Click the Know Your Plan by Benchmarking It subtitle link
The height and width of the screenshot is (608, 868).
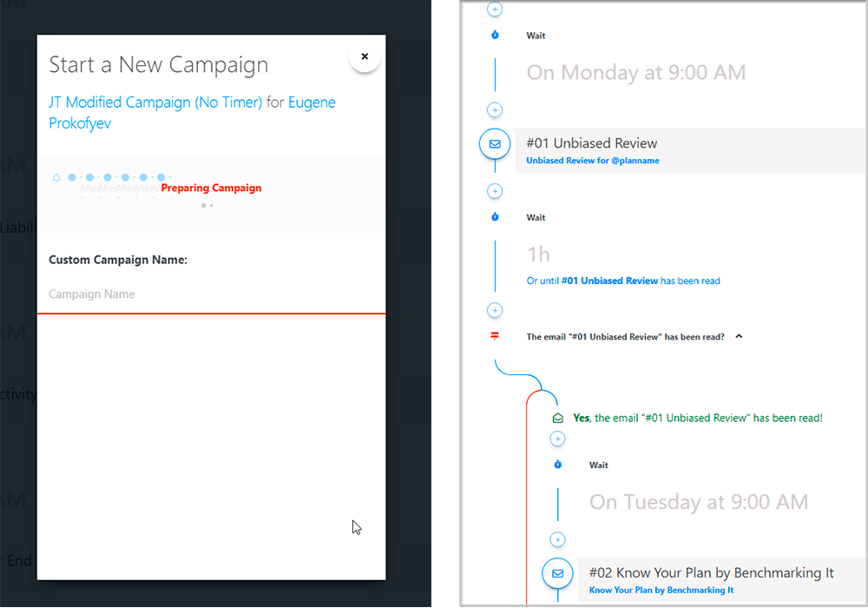click(661, 591)
